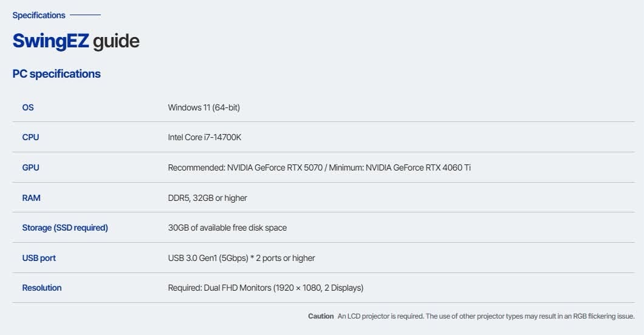Select the DDR5, 32GB or higher value

pyautogui.click(x=207, y=198)
